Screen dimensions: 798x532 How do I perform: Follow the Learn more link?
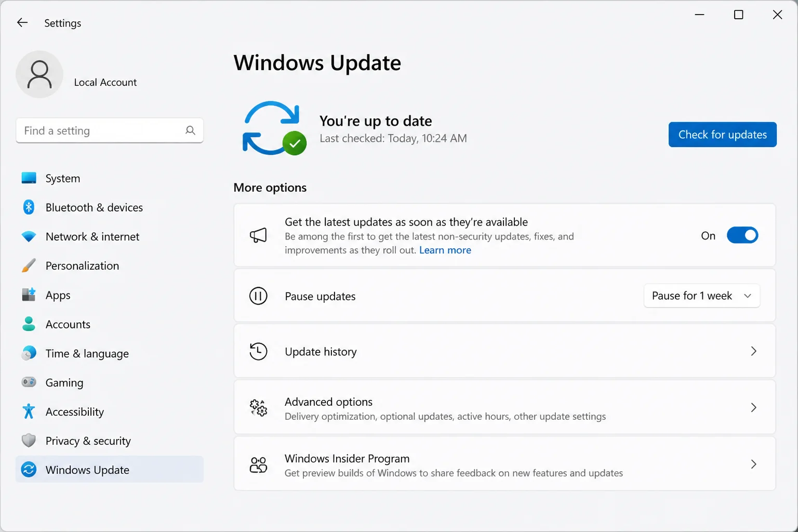point(445,250)
